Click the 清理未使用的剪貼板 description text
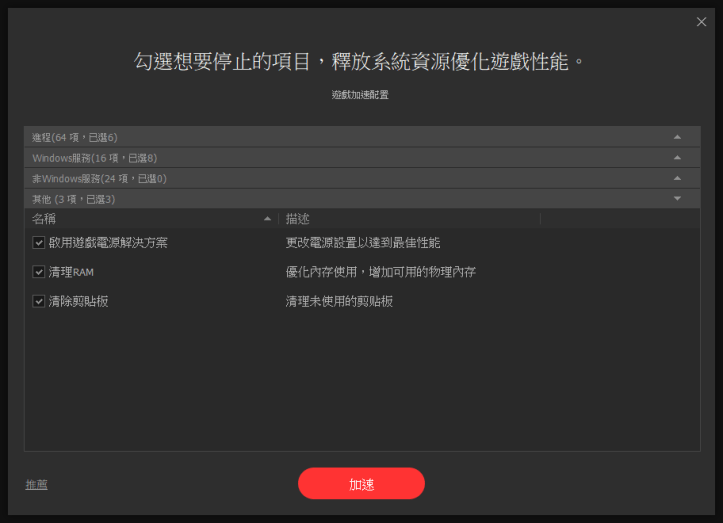The height and width of the screenshot is (523, 723). pos(339,301)
